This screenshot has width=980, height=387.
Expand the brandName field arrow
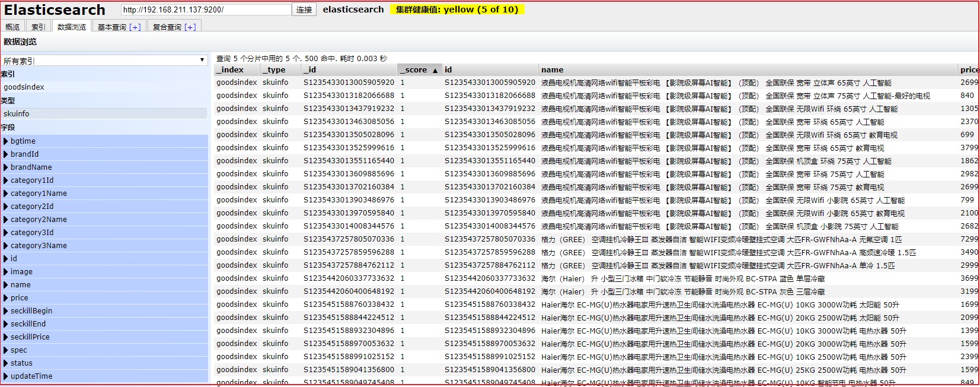pos(6,167)
